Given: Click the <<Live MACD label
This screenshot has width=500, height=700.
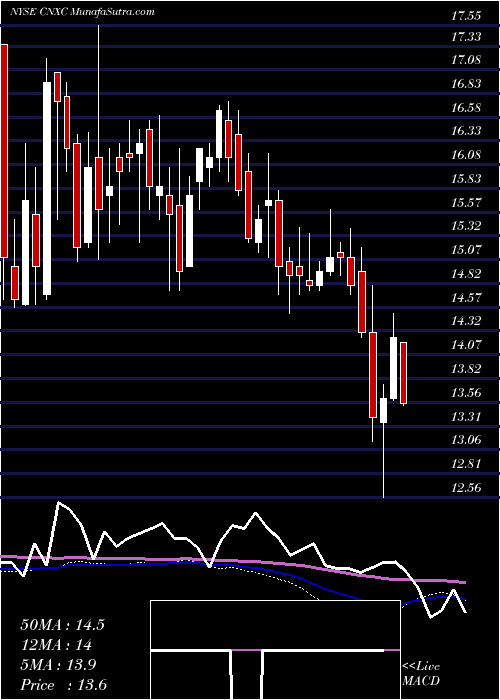Looking at the screenshot, I should (x=421, y=674).
